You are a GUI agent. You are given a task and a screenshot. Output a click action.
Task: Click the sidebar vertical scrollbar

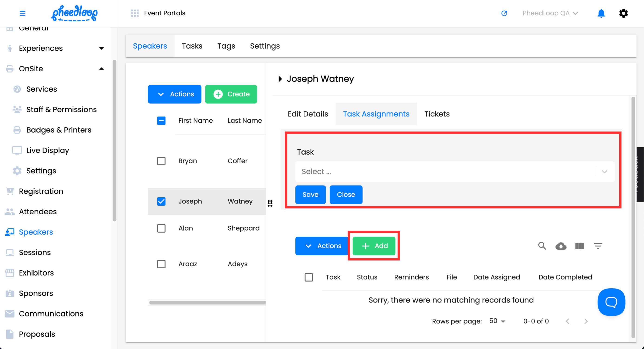pyautogui.click(x=115, y=141)
